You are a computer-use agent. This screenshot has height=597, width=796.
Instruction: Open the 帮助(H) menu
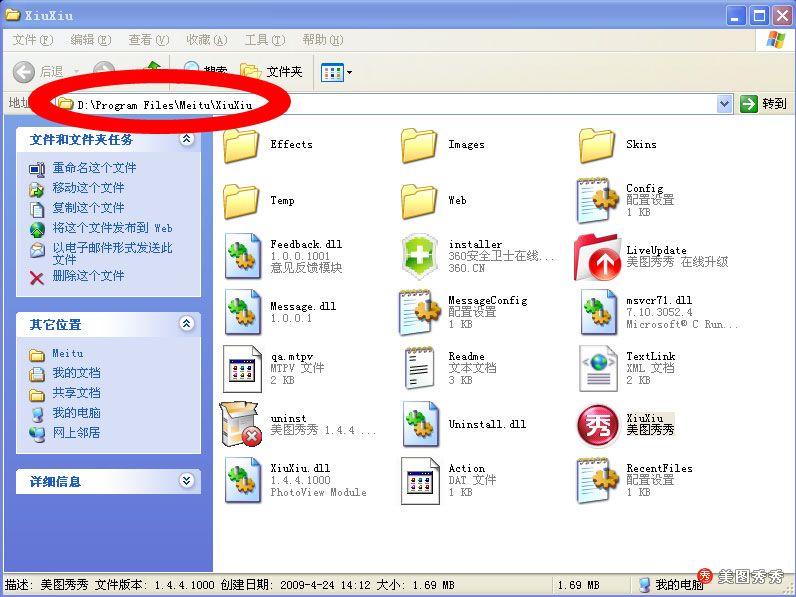click(323, 40)
